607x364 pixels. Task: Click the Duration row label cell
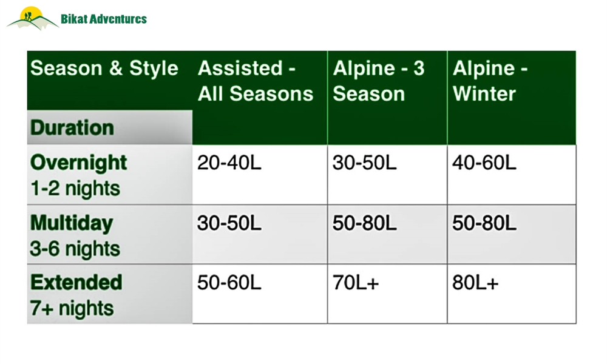pyautogui.click(x=109, y=127)
